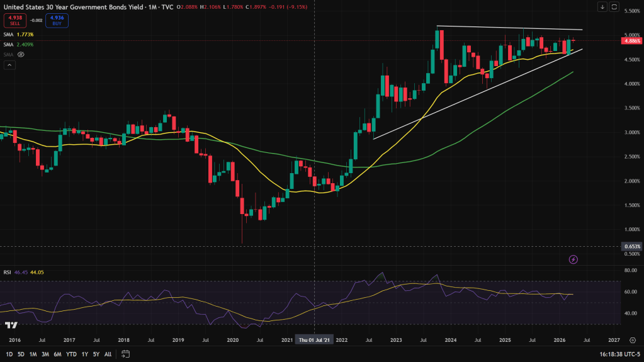Click the 4.936 BUY button
644x362 pixels.
pyautogui.click(x=57, y=20)
